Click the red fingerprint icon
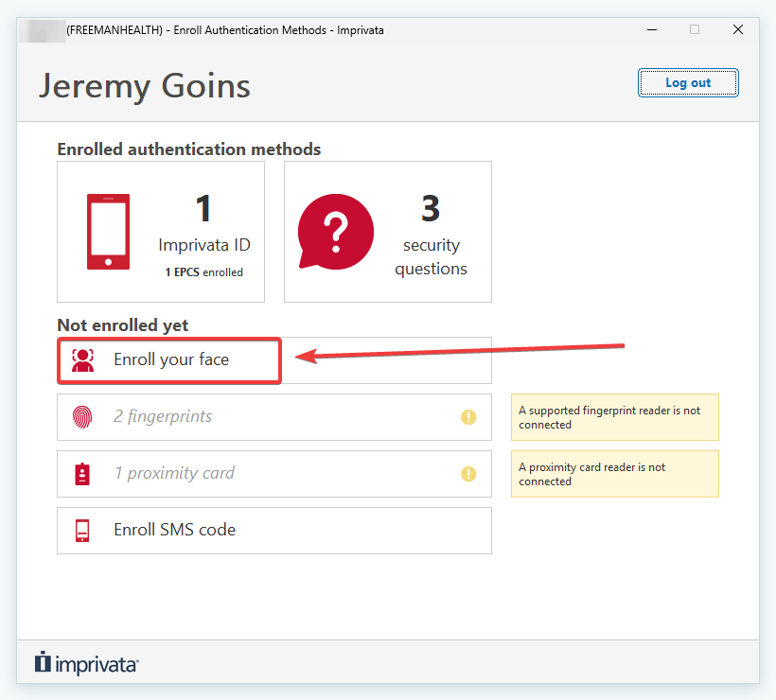The width and height of the screenshot is (776, 700). coord(82,417)
